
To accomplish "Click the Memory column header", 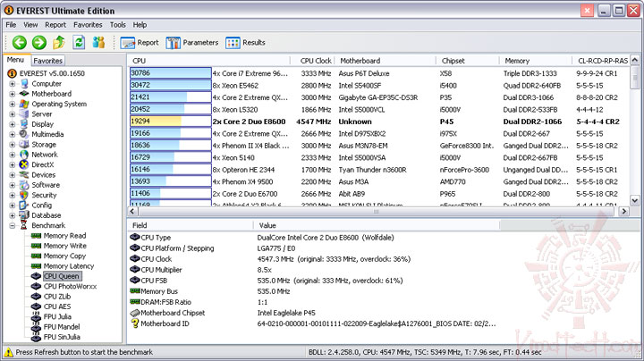I will pyautogui.click(x=536, y=61).
